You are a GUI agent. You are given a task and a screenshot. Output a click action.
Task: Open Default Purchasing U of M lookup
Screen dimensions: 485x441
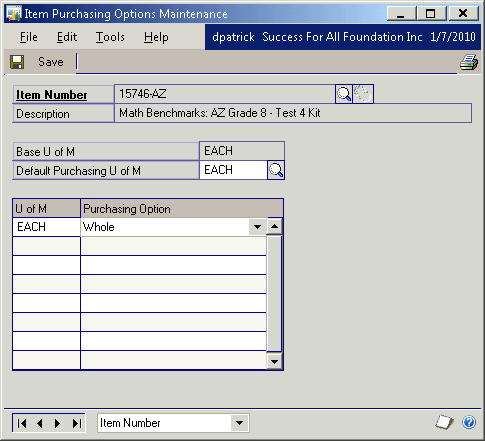pos(276,170)
